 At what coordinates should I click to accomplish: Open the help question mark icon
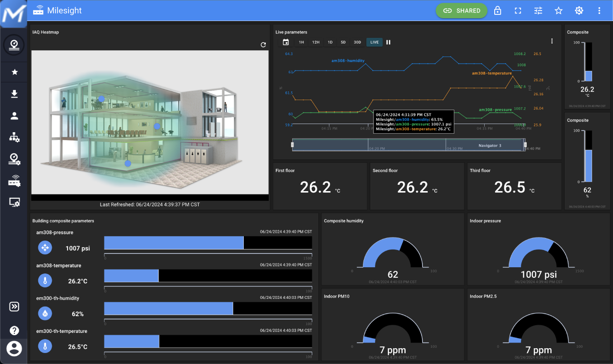pyautogui.click(x=14, y=330)
